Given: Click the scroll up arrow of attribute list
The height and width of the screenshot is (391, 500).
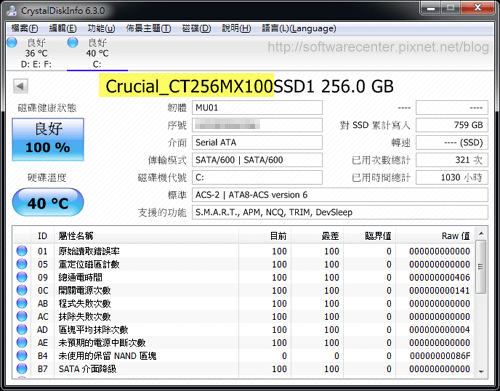Looking at the screenshot, I should click(x=481, y=233).
